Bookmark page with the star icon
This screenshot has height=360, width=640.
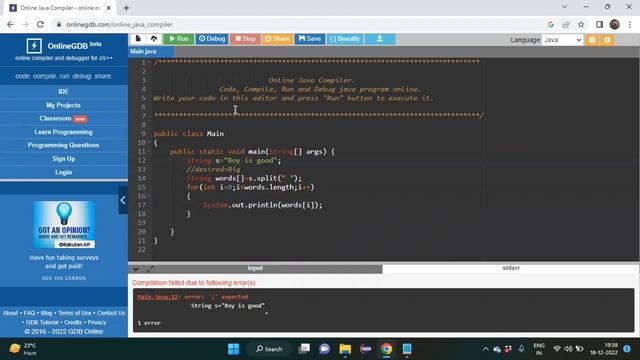[x=581, y=24]
